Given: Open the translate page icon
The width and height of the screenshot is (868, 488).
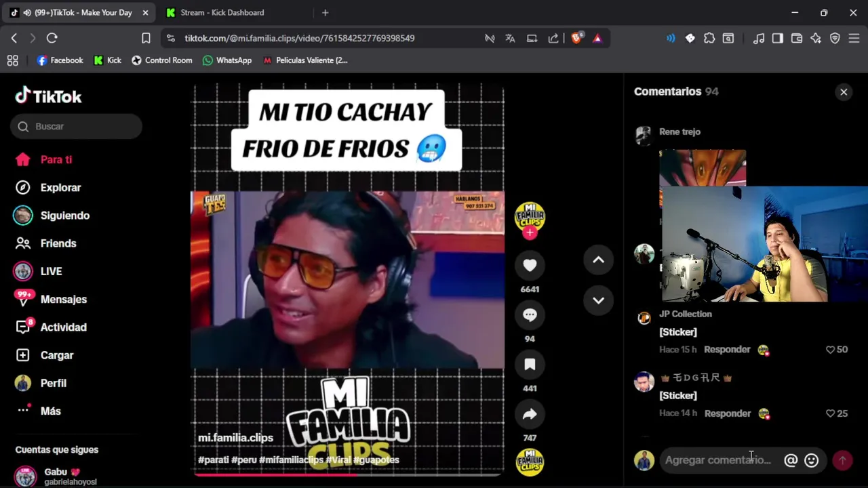Looking at the screenshot, I should coord(510,39).
